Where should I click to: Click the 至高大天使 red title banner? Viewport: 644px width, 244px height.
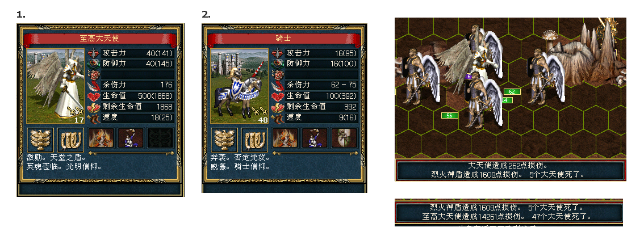click(100, 39)
